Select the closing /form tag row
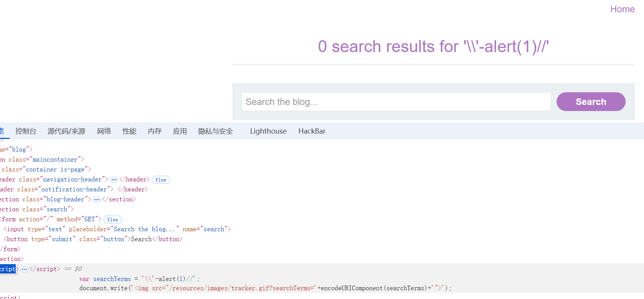 [x=10, y=249]
